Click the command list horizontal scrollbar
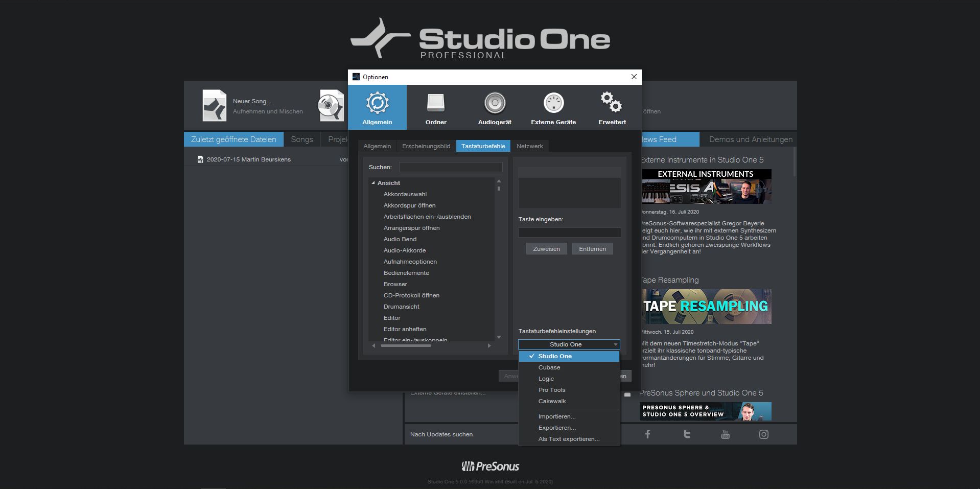Viewport: 980px width, 489px height. (406, 346)
